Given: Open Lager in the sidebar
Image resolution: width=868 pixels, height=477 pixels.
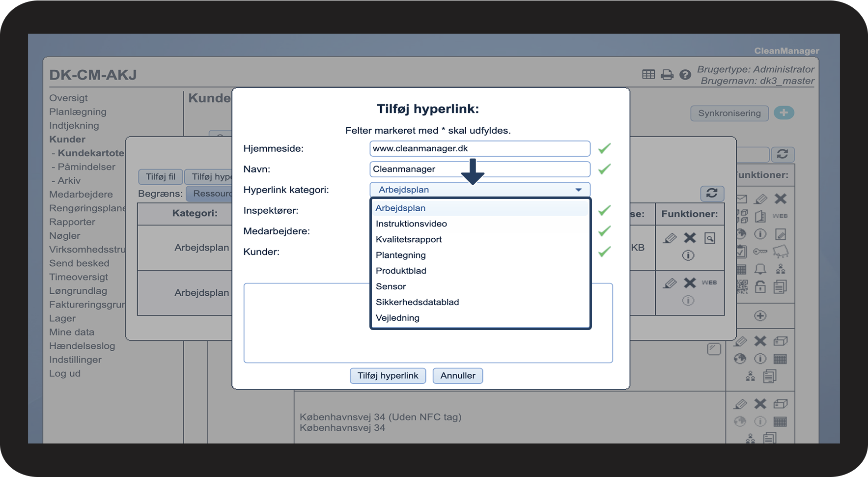Looking at the screenshot, I should tap(62, 318).
